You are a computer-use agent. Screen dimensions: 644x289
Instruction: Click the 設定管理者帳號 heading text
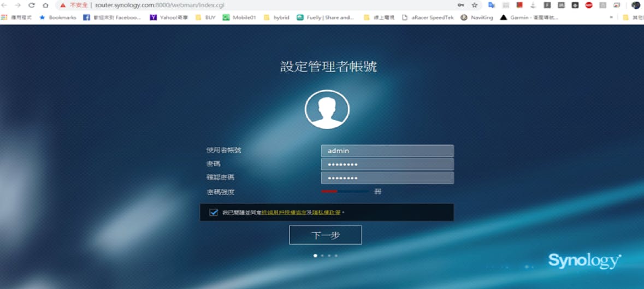point(329,67)
